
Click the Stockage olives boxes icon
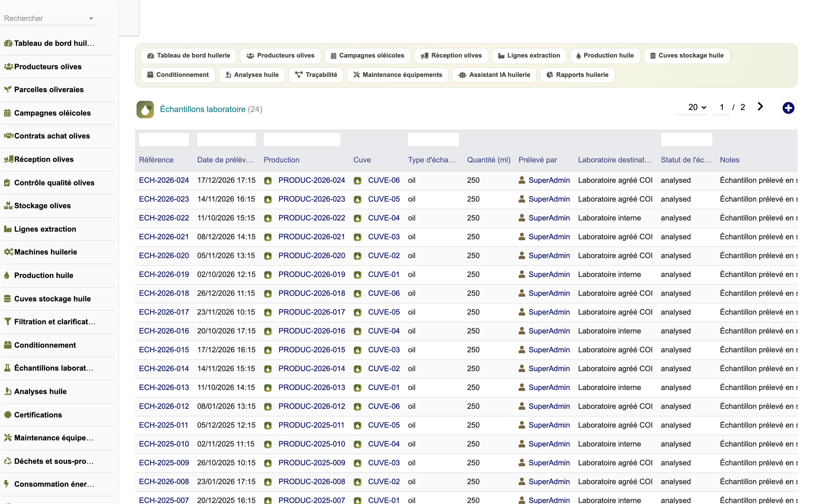[8, 206]
